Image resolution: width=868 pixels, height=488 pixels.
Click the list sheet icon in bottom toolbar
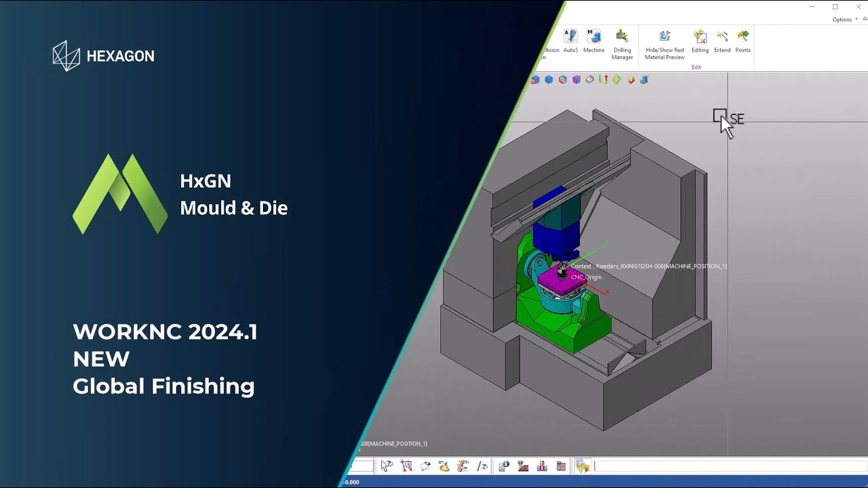[x=561, y=466]
